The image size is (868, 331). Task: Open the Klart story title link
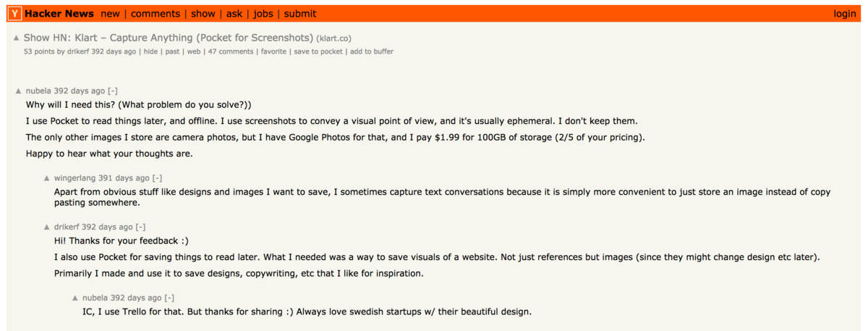point(169,38)
